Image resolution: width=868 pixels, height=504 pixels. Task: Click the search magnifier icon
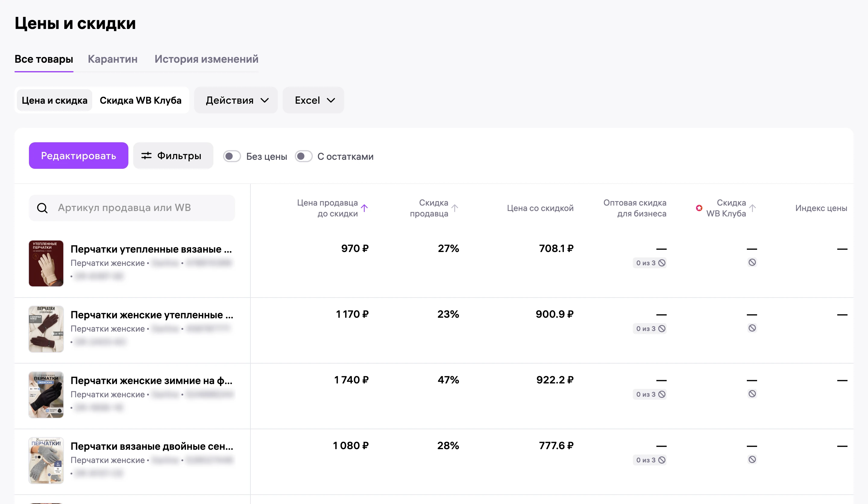coord(42,208)
